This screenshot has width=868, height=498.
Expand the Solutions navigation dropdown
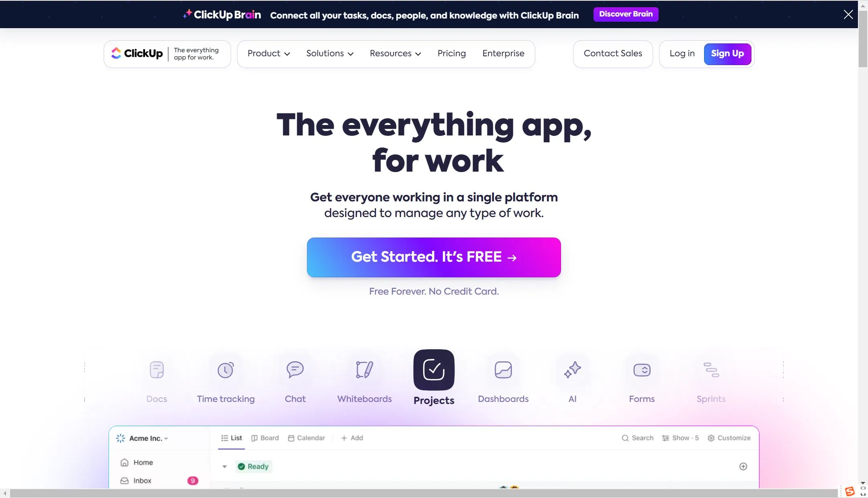(x=330, y=54)
